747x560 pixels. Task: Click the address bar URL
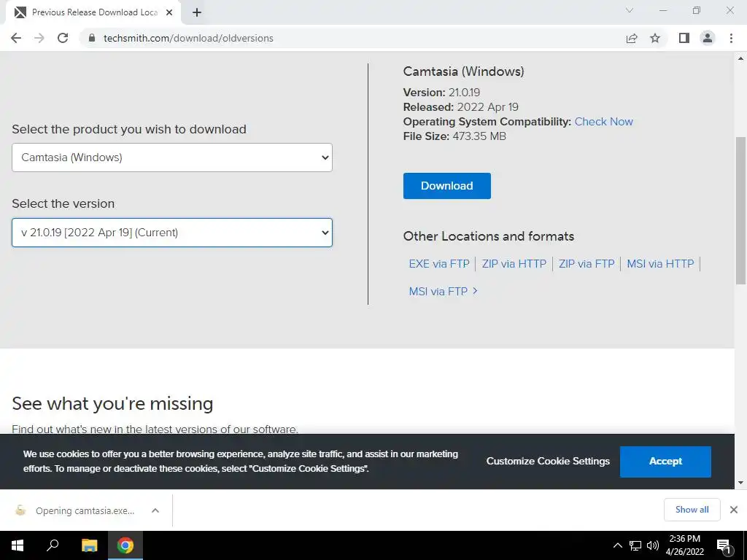[188, 38]
